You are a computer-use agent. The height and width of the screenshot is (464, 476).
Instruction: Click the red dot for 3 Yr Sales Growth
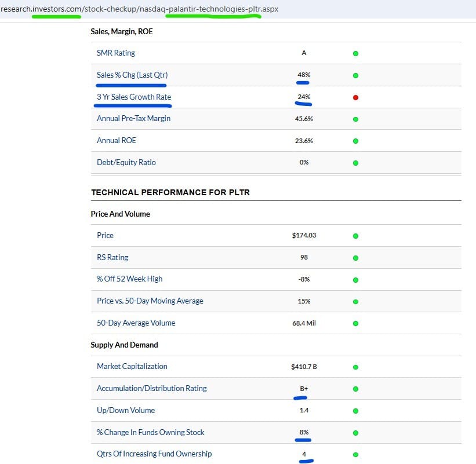coord(355,97)
